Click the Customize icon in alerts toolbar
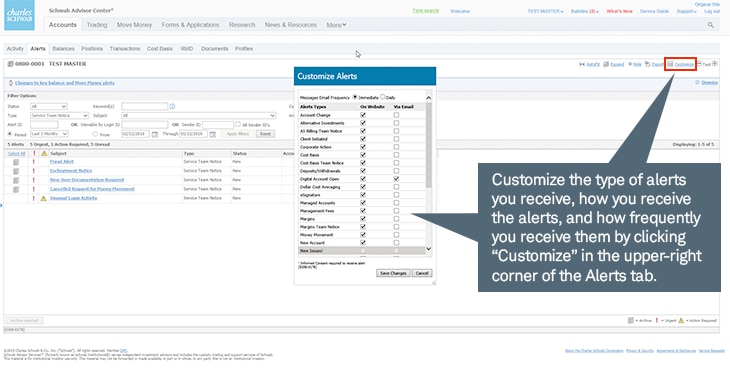This screenshot has height=374, width=730. (670, 64)
